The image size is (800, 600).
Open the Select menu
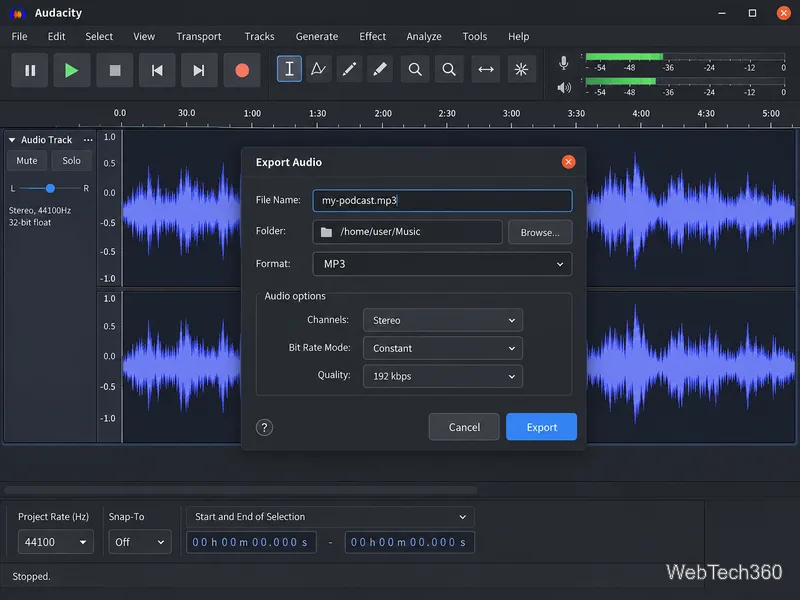99,36
